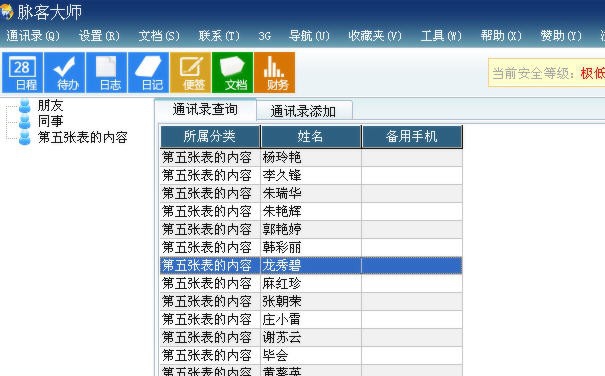Open the 文档 documents tool
Screen dimensions: 605x376
[x=233, y=73]
